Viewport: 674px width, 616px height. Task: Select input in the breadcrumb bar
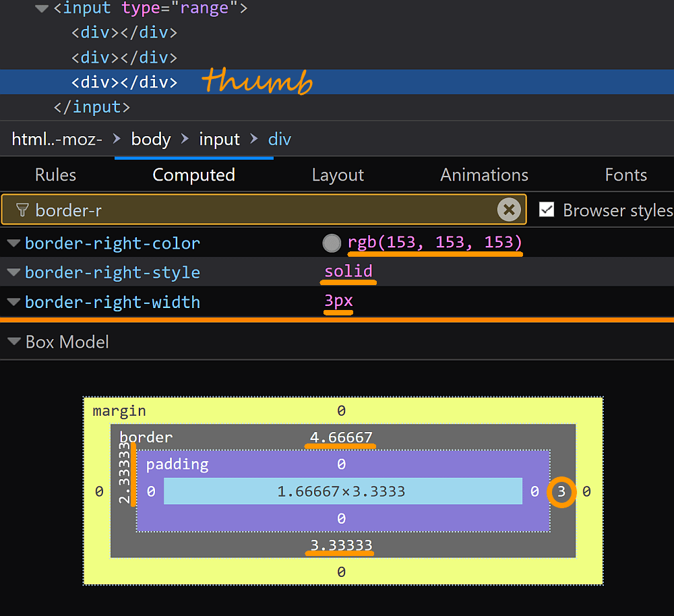tap(219, 140)
